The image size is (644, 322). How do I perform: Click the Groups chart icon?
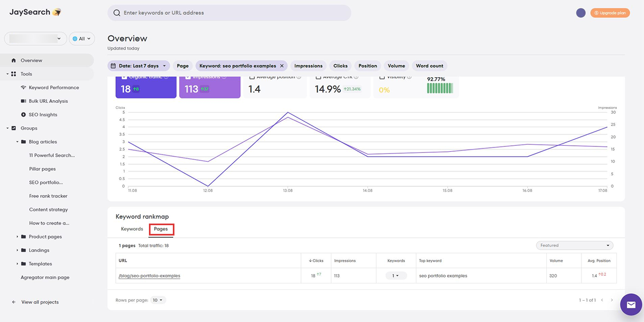[x=14, y=128]
